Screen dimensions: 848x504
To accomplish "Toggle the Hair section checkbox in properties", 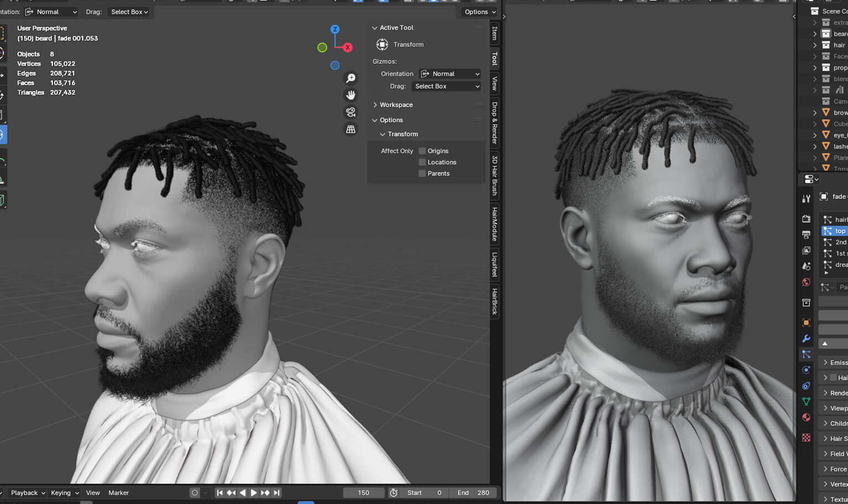I will click(833, 378).
